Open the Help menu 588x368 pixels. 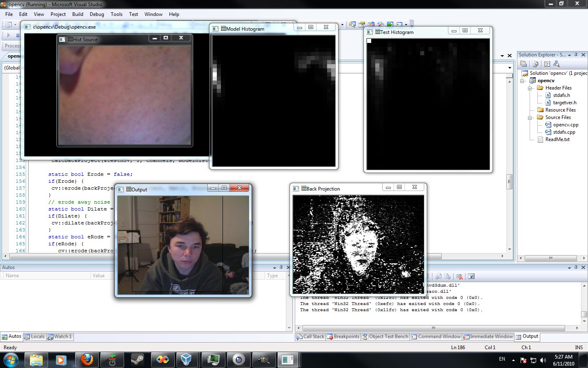(x=174, y=14)
